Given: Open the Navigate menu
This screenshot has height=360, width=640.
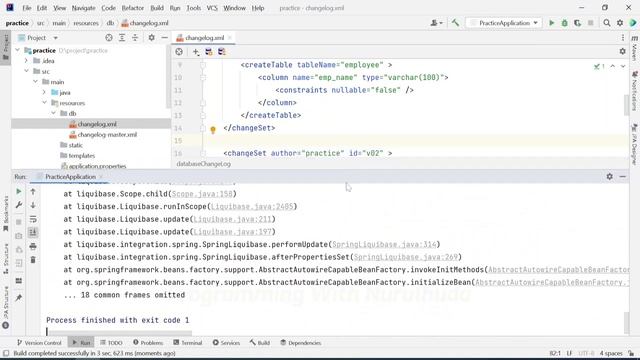Looking at the screenshot, I should pos(83,8).
